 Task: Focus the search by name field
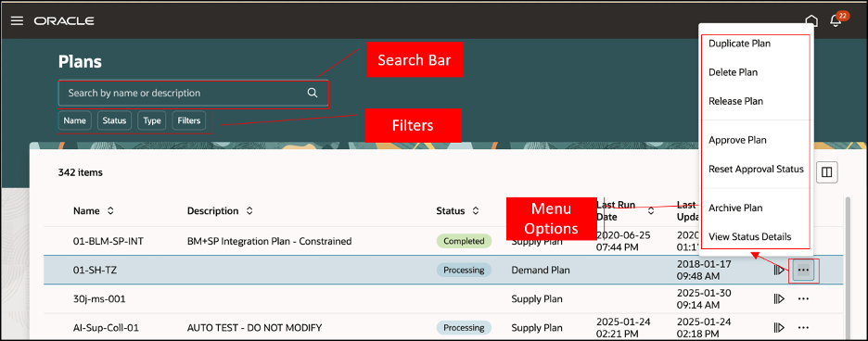(x=193, y=93)
